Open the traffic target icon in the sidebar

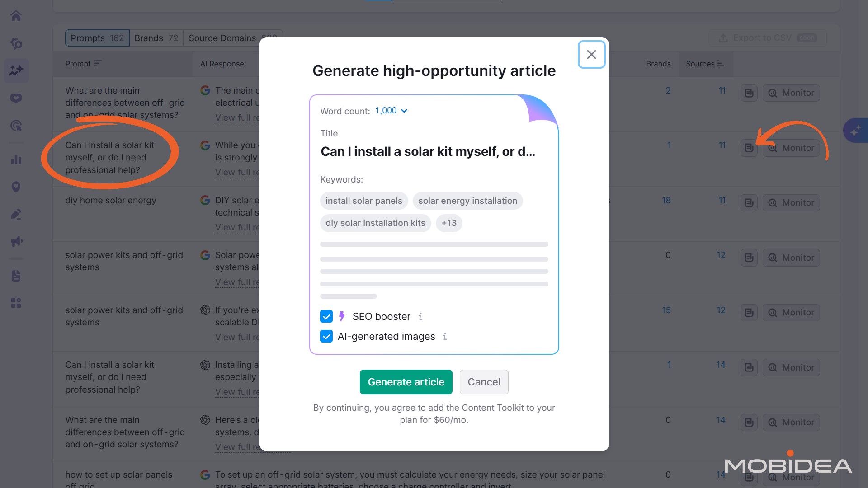[x=16, y=125]
